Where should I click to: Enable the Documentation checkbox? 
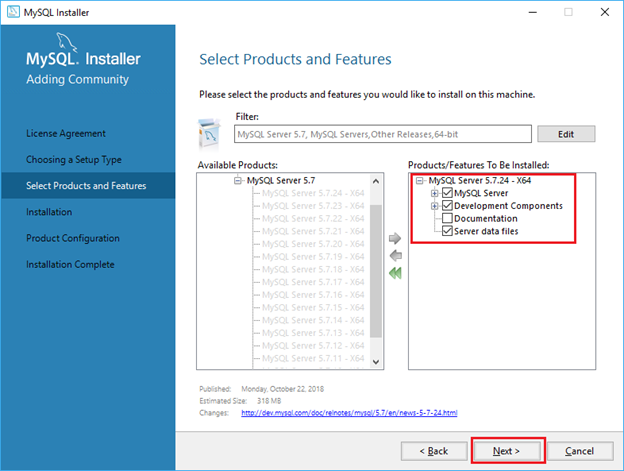click(447, 218)
